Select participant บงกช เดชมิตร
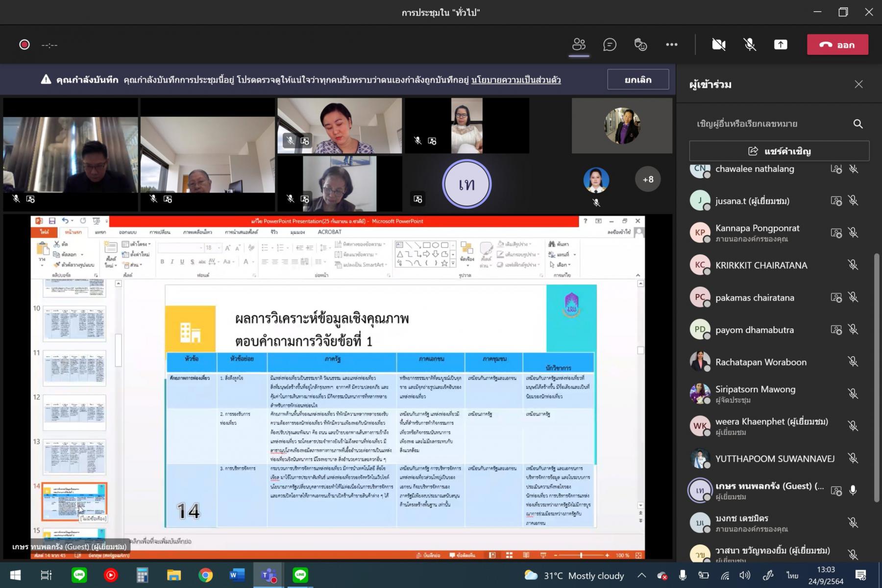882x588 pixels. coord(774,523)
